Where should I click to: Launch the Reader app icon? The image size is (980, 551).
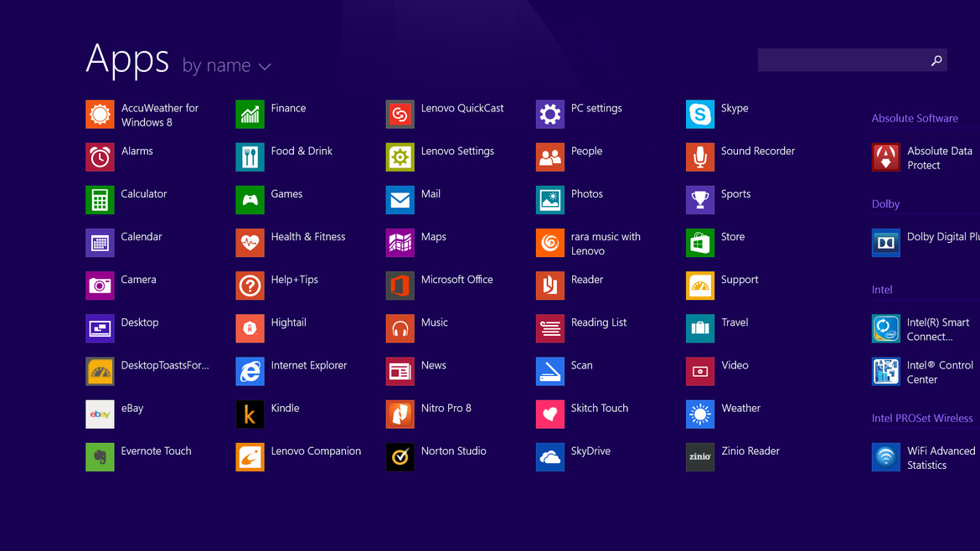550,286
